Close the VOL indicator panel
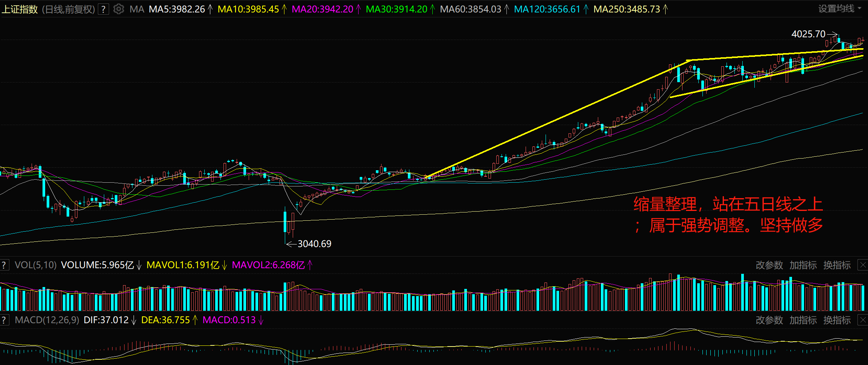 tap(863, 265)
